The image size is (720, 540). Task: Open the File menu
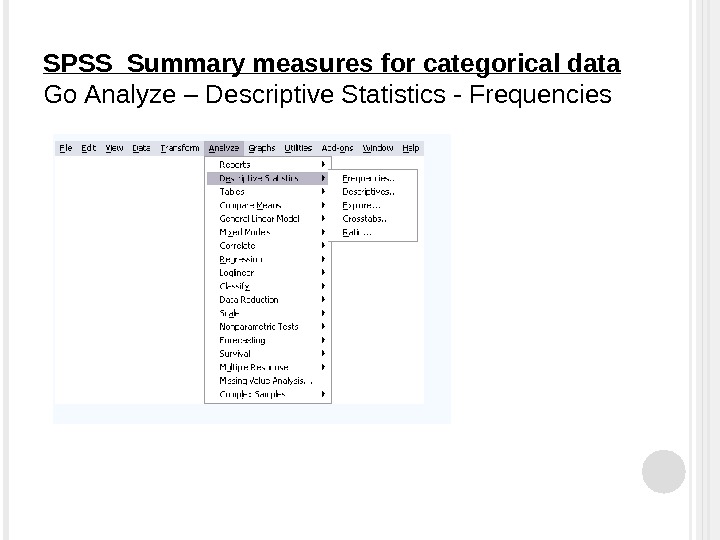pyautogui.click(x=66, y=148)
